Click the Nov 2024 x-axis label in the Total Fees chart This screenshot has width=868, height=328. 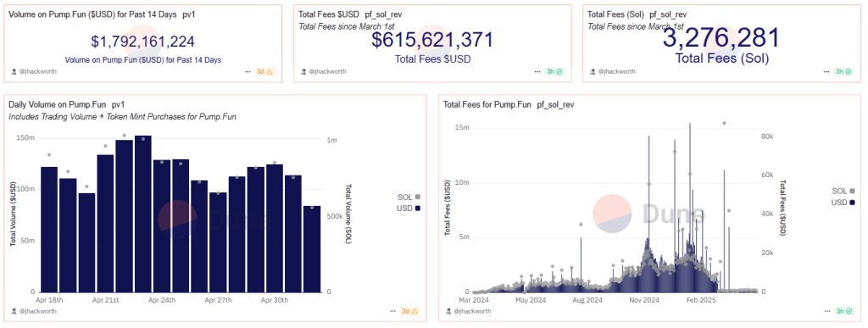click(644, 300)
